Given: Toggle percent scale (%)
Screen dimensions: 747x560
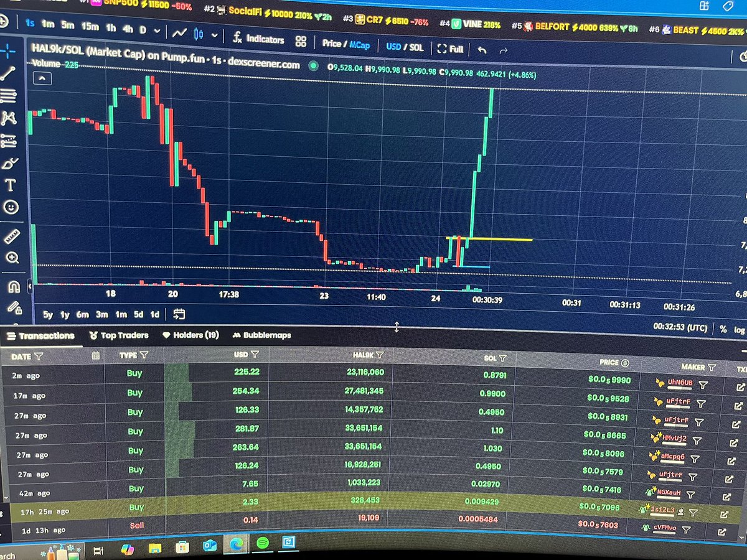Looking at the screenshot, I should pos(723,329).
